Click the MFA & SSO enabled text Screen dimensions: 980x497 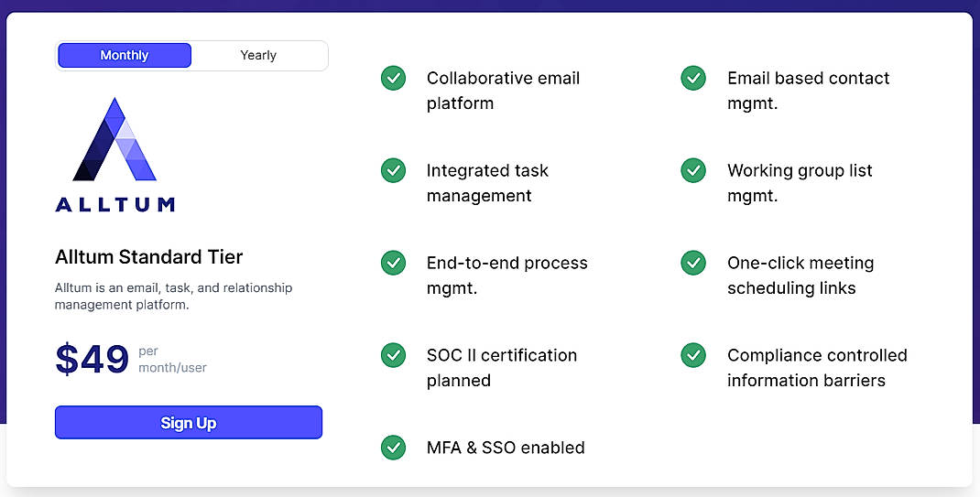click(506, 448)
